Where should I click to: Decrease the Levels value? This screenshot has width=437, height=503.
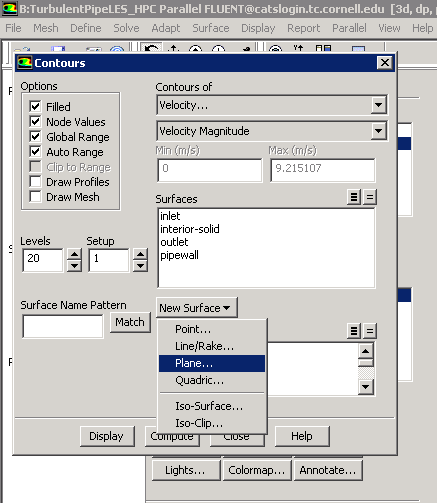(74, 266)
